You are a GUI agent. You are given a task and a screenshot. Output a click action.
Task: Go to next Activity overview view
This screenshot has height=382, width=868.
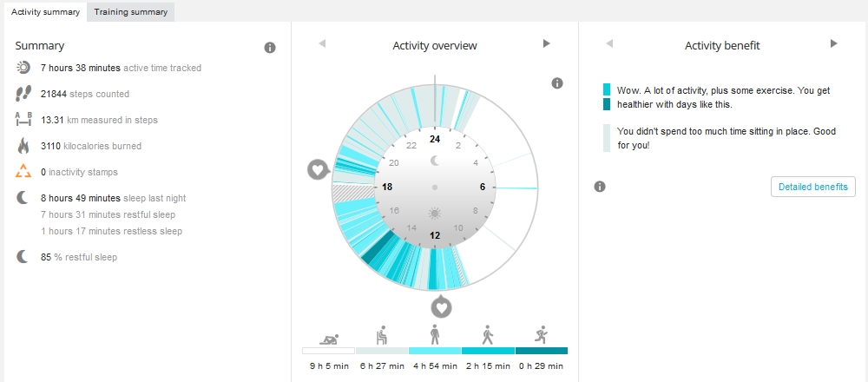coord(546,43)
